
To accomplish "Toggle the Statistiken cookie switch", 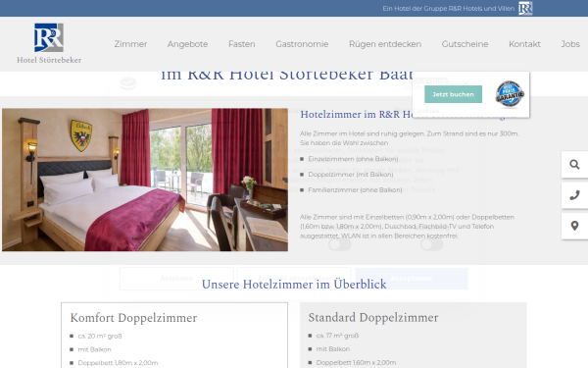I will (x=340, y=244).
